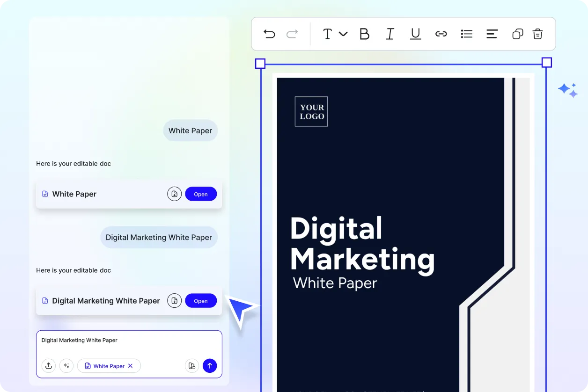Click the YOUR LOGO placeholder on the cover
This screenshot has height=392, width=588.
pos(311,111)
